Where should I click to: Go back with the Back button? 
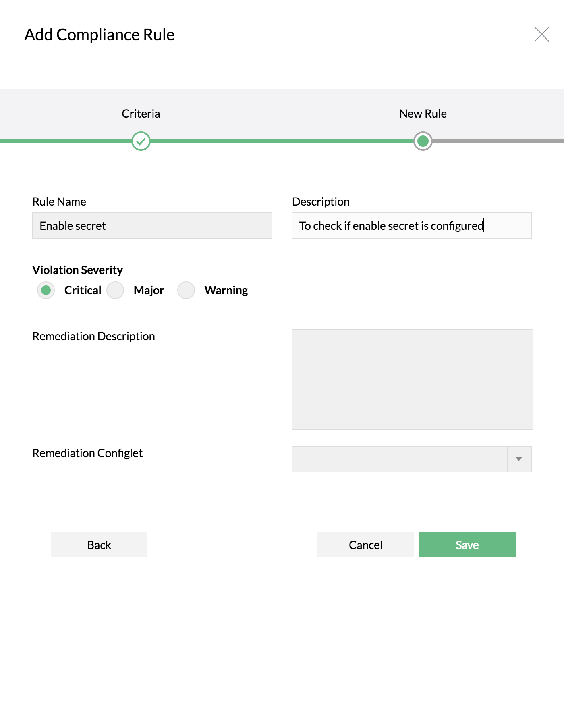(x=99, y=545)
